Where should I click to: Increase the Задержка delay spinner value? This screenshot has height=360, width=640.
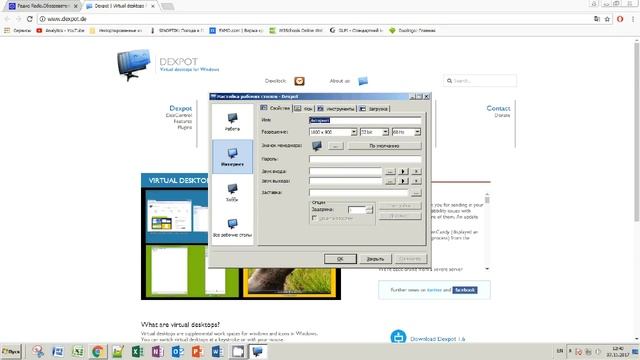coord(369,207)
